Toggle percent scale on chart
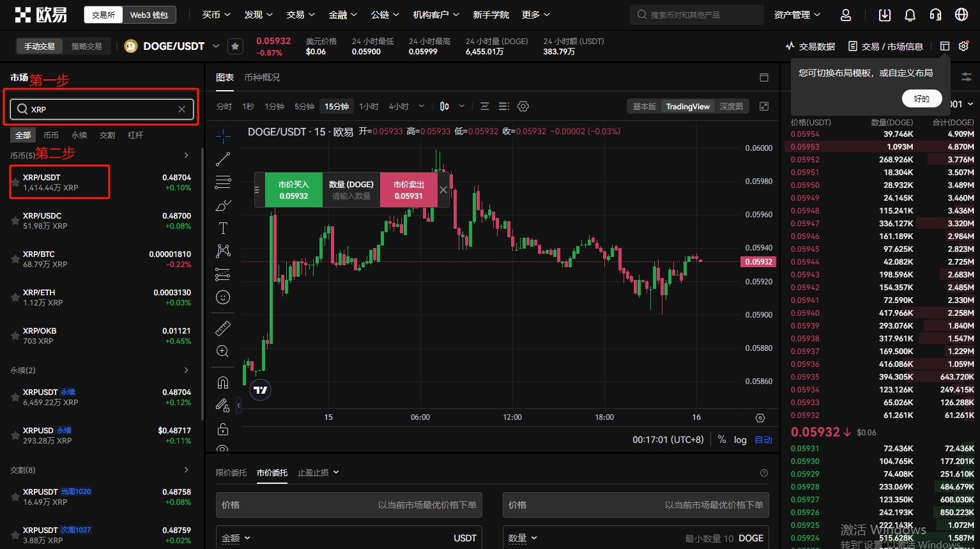 click(x=722, y=440)
